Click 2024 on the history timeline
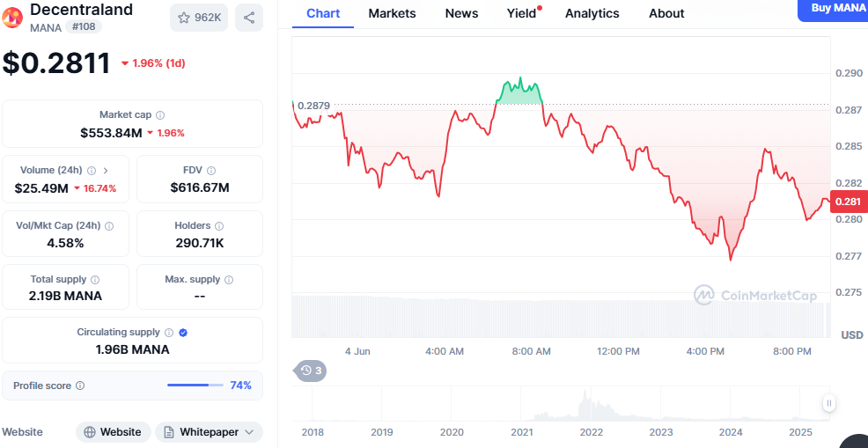Screen dimensions: 868x448 [730, 432]
